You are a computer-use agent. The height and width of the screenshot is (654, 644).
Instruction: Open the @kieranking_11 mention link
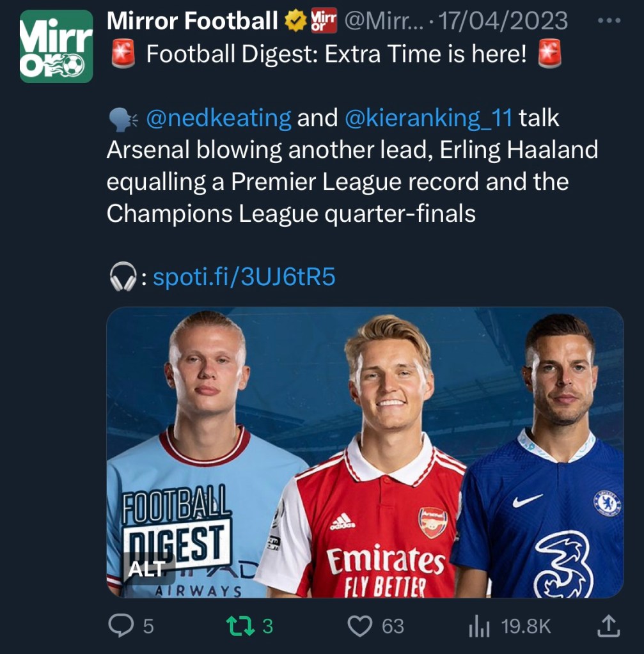coord(428,118)
